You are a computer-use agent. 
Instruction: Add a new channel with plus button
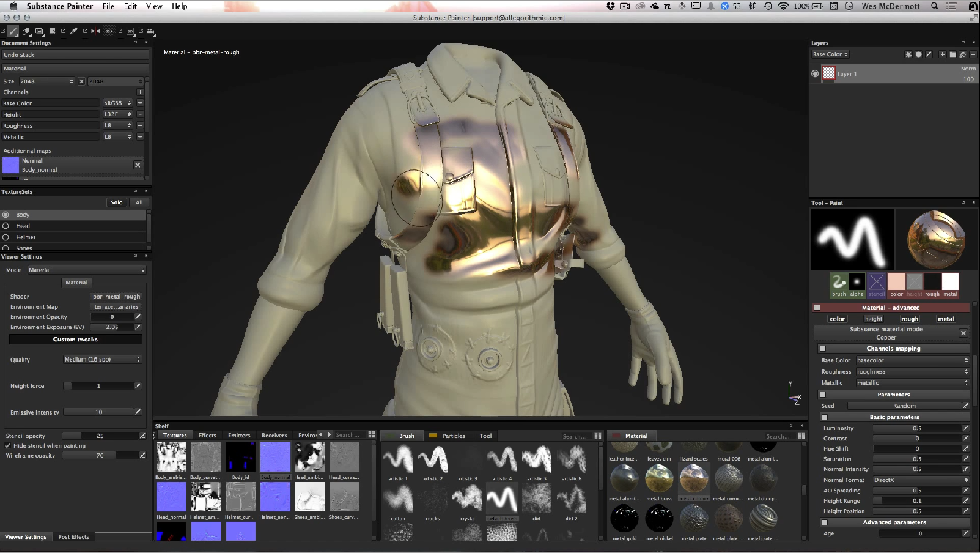pyautogui.click(x=140, y=92)
